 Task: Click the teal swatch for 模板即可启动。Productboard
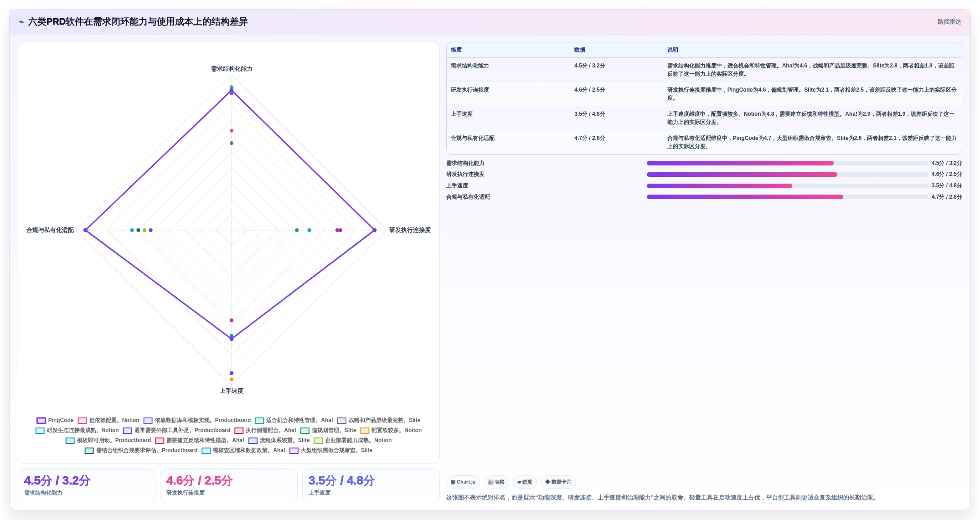click(70, 441)
